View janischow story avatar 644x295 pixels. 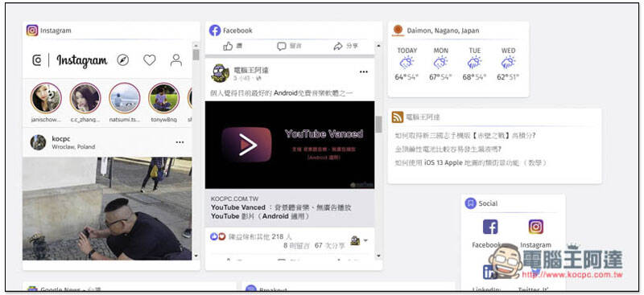coord(46,98)
